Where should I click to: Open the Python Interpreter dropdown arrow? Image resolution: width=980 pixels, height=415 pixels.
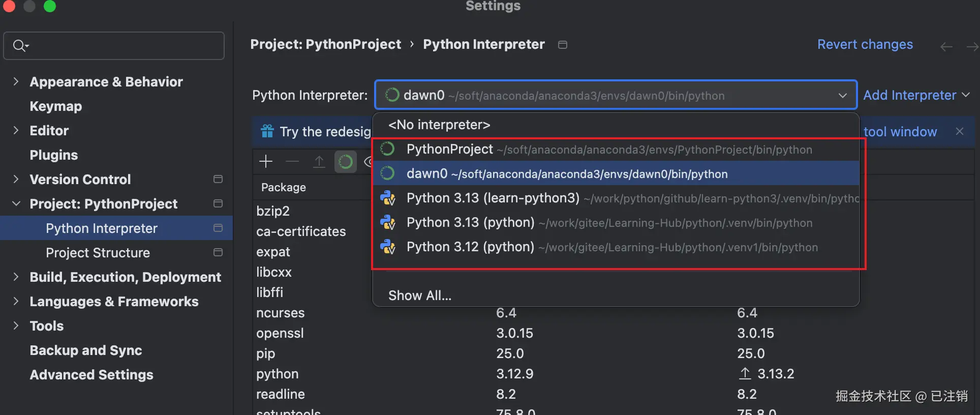842,95
